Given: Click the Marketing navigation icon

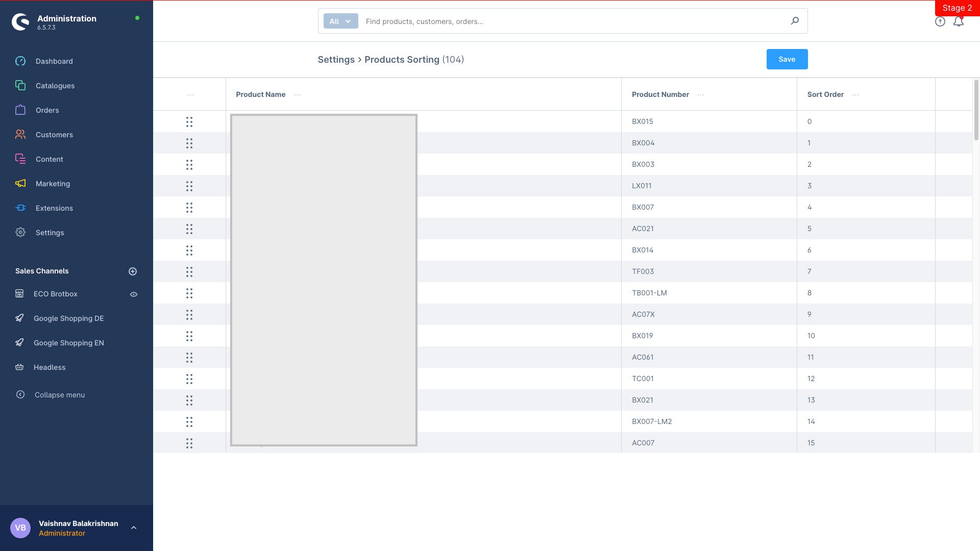Looking at the screenshot, I should 20,184.
